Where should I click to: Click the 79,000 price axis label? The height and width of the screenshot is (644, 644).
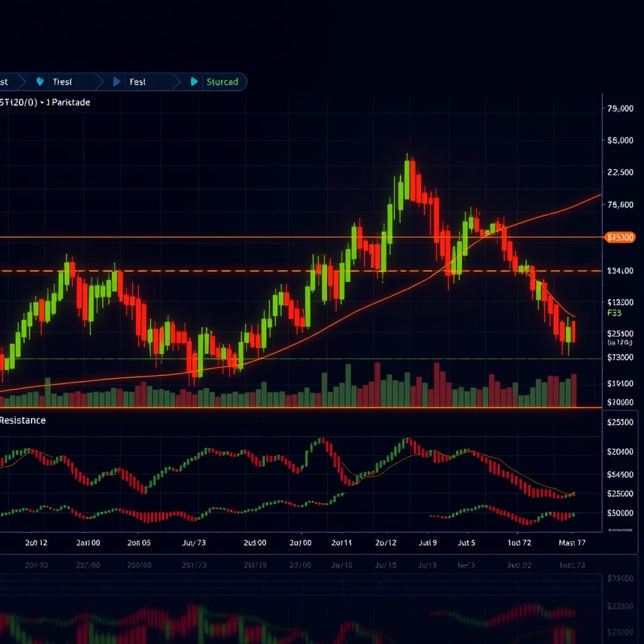pyautogui.click(x=620, y=108)
